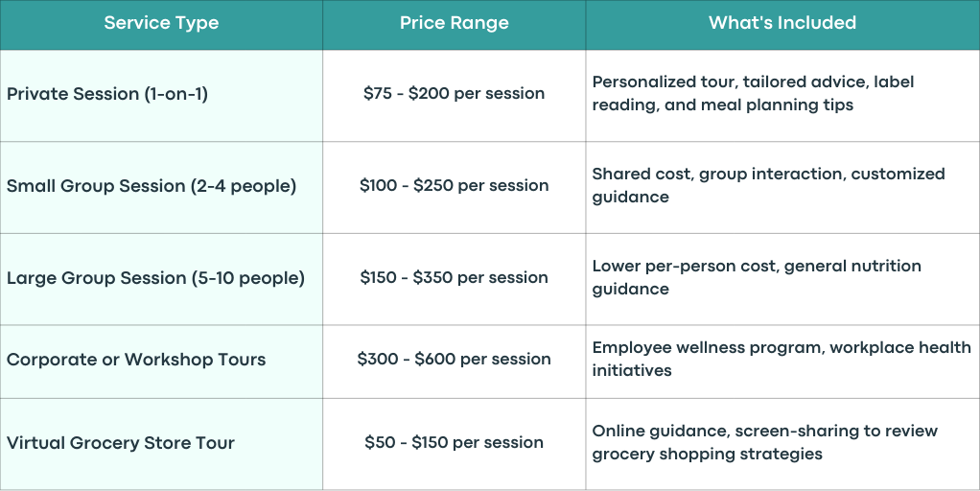Click the personalized tour, tailored advice description
Viewport: 980px width, 491px height.
[753, 94]
